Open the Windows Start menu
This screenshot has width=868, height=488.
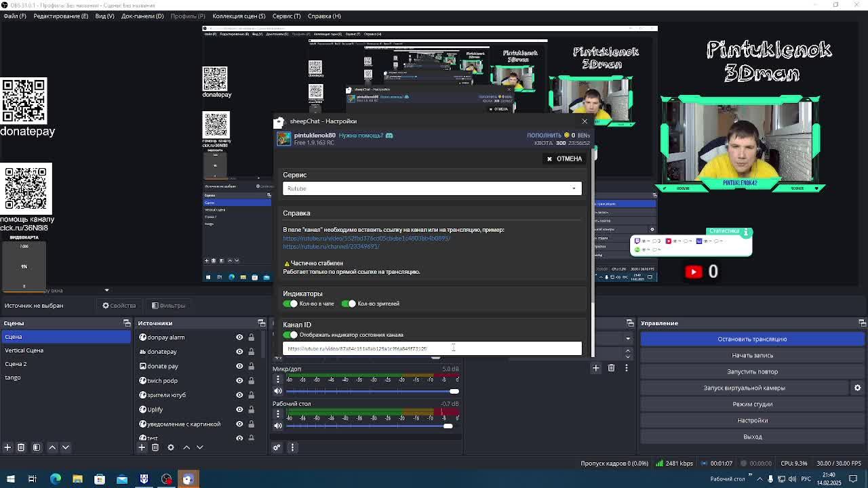(10, 479)
